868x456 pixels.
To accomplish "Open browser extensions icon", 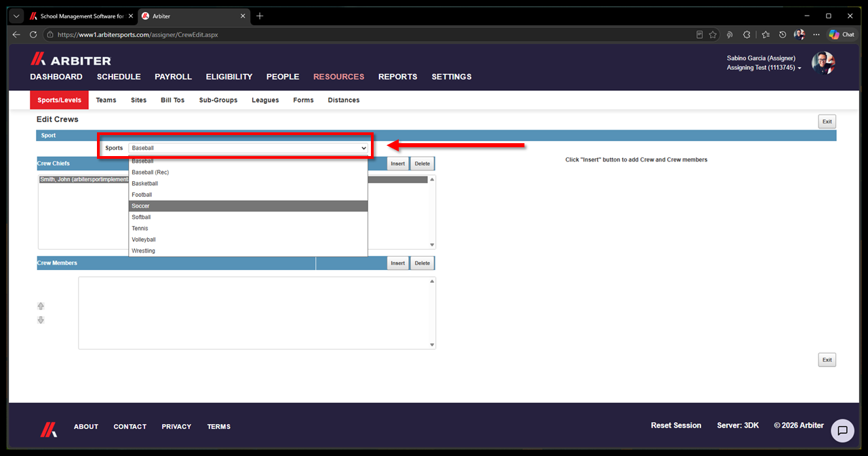I will (747, 34).
